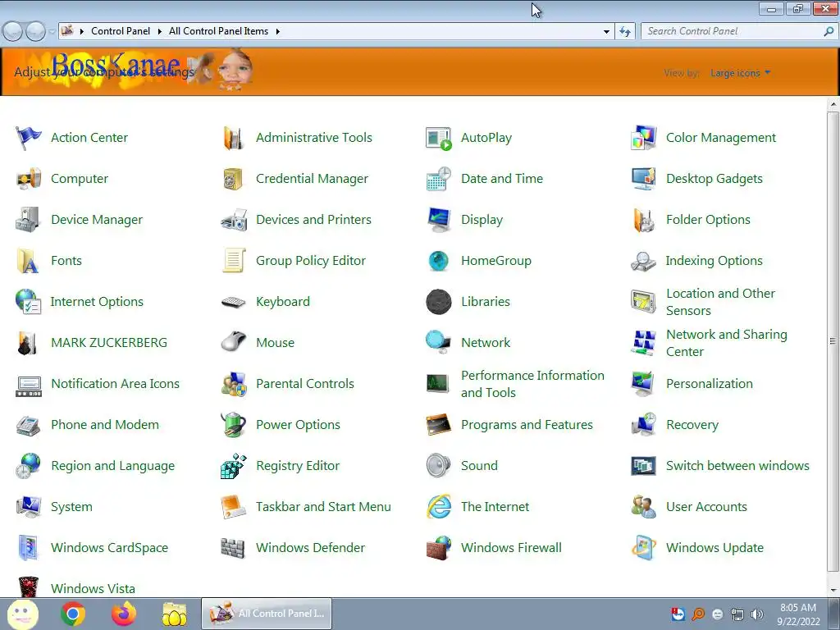This screenshot has height=630, width=840.
Task: Click the Windows Firewall brick wall icon
Action: [439, 548]
